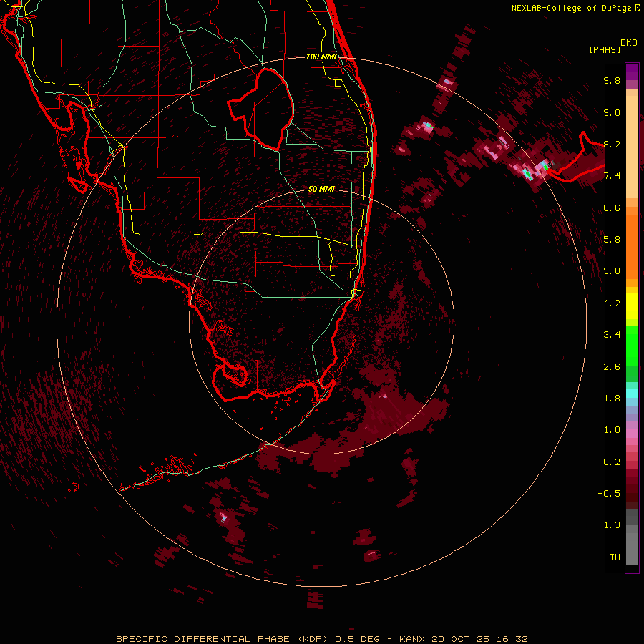
Task: Select the 8.2 scale label
Action: (612, 144)
